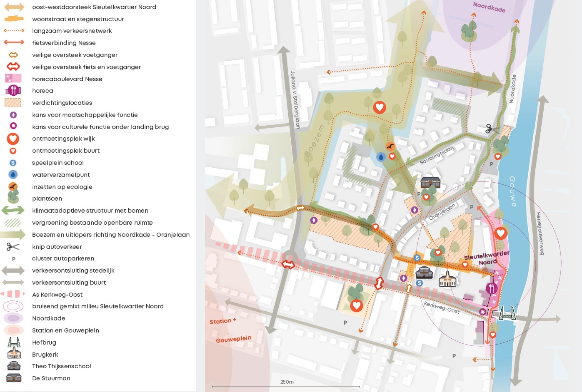
Task: Select the '250m' scale bar label
Action: pos(287,382)
